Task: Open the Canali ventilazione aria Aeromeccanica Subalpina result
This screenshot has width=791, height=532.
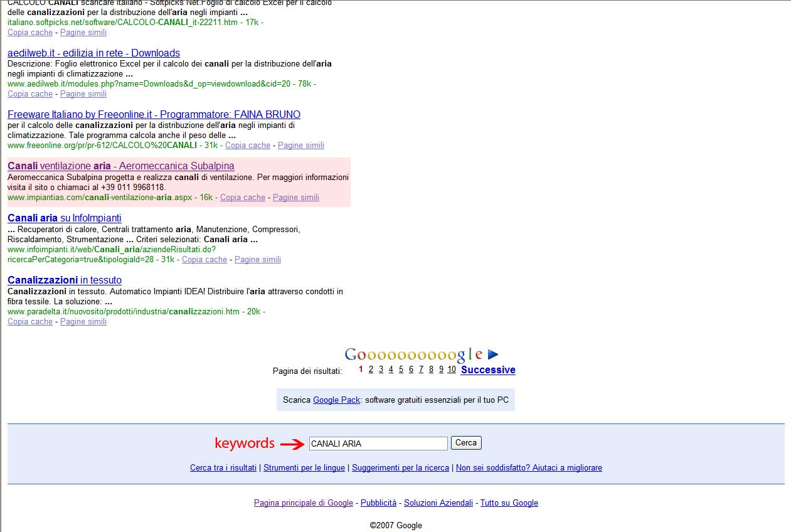Action: [x=121, y=166]
